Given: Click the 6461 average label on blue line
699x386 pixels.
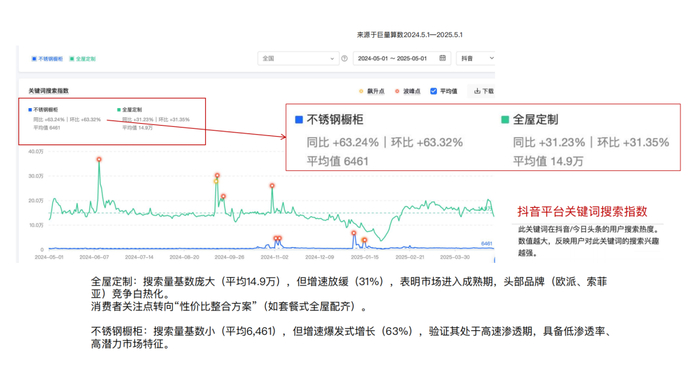Looking at the screenshot, I should 486,243.
